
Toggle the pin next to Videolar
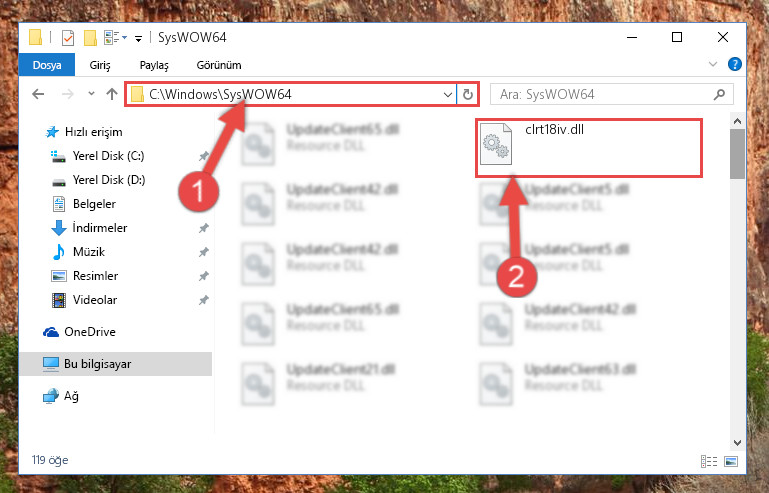pyautogui.click(x=203, y=300)
